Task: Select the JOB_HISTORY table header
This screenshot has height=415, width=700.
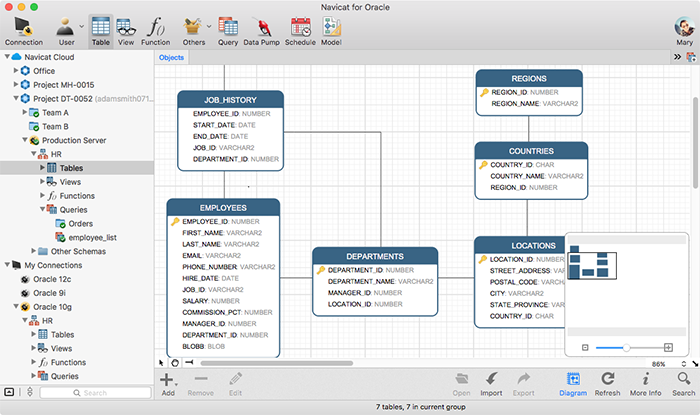Action: tap(230, 100)
